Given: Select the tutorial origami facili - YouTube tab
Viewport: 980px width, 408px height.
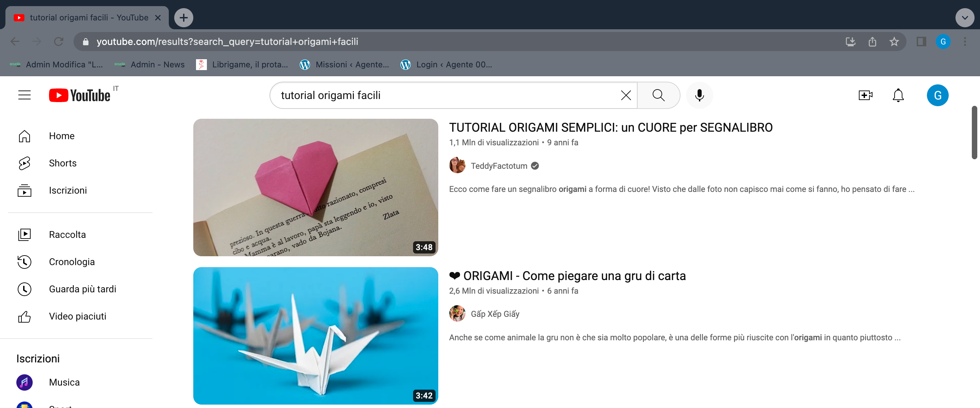Looking at the screenshot, I should click(87, 17).
